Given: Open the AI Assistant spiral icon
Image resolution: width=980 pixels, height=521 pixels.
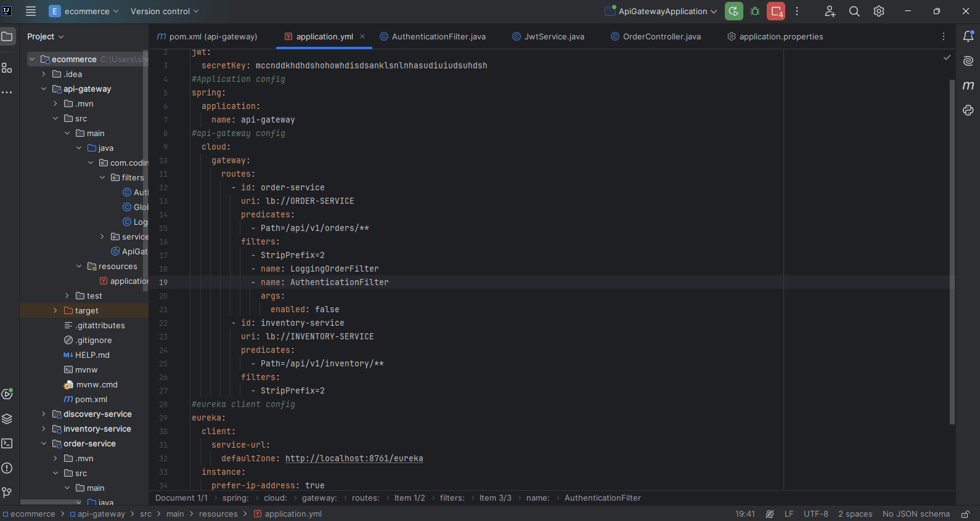Looking at the screenshot, I should (968, 61).
